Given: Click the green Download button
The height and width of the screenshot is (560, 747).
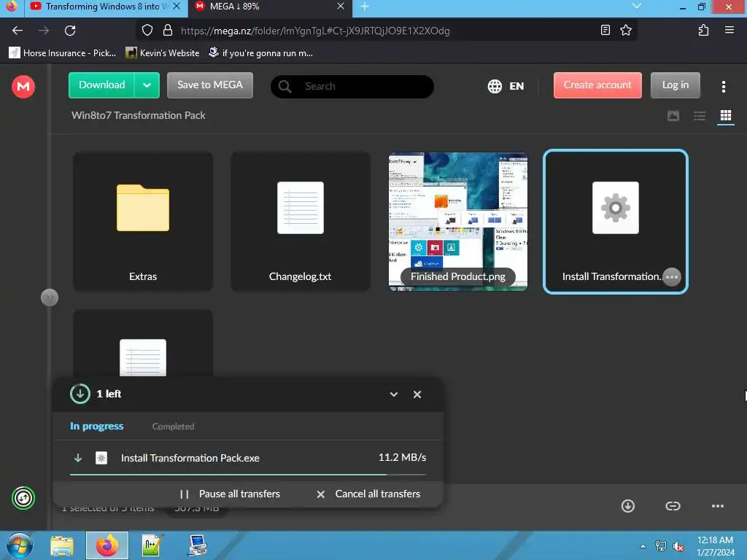Looking at the screenshot, I should click(x=101, y=85).
